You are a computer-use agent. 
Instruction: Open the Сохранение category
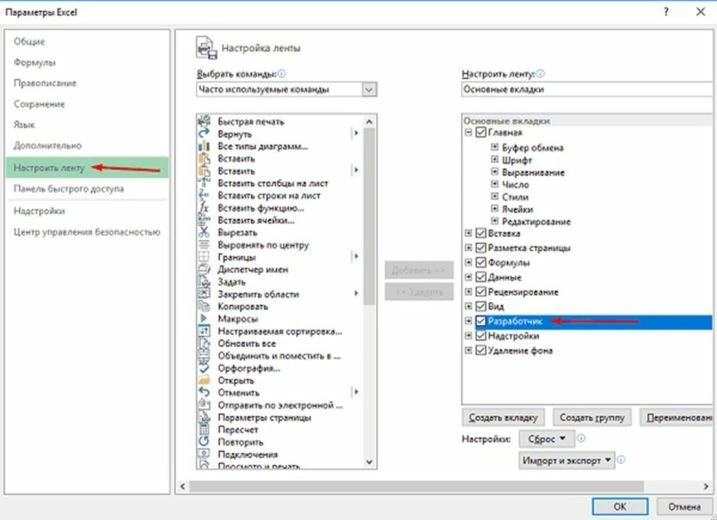coord(39,104)
